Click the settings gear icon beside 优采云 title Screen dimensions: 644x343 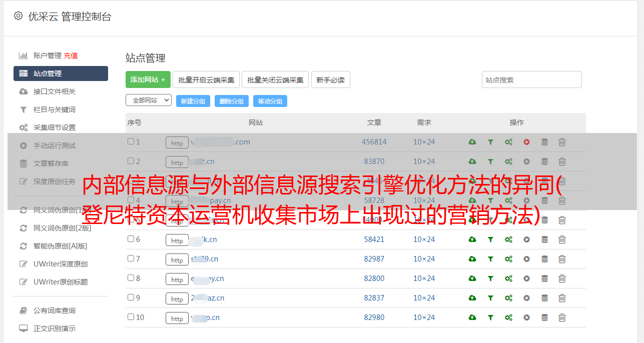(x=19, y=16)
